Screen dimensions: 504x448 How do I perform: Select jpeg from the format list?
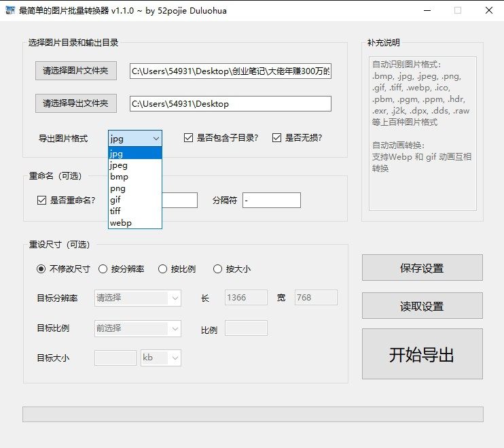(135, 165)
